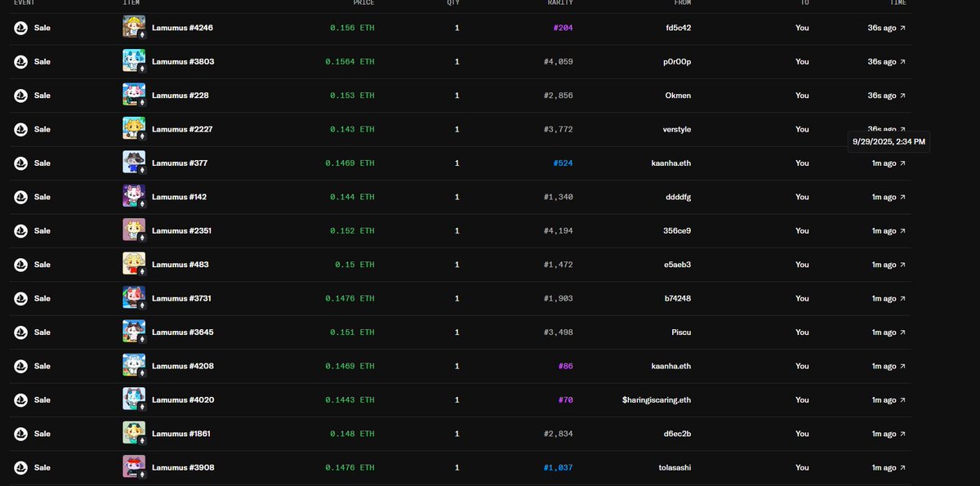Open the transaction arrow for Lamumus #2351
This screenshot has height=486, width=980.
902,231
